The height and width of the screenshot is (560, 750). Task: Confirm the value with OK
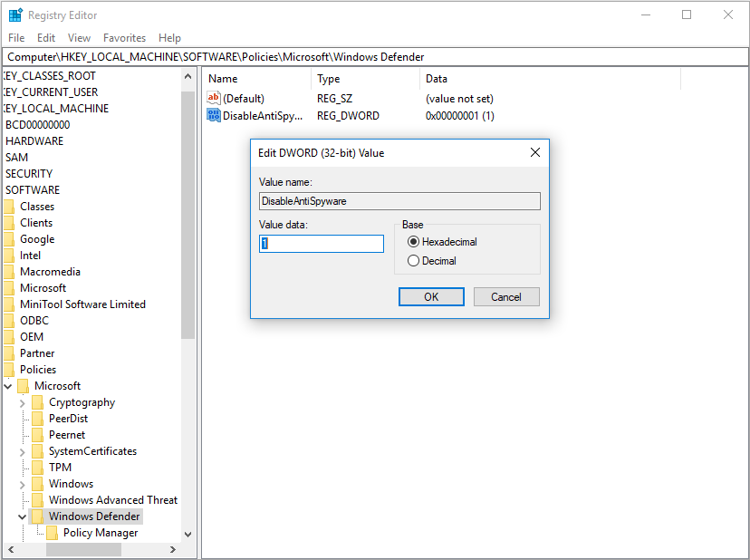click(431, 296)
